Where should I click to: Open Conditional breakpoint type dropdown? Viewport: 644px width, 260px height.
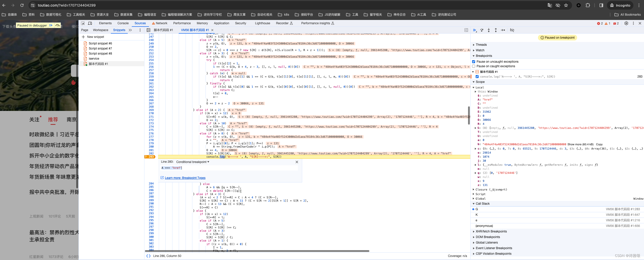point(193,162)
